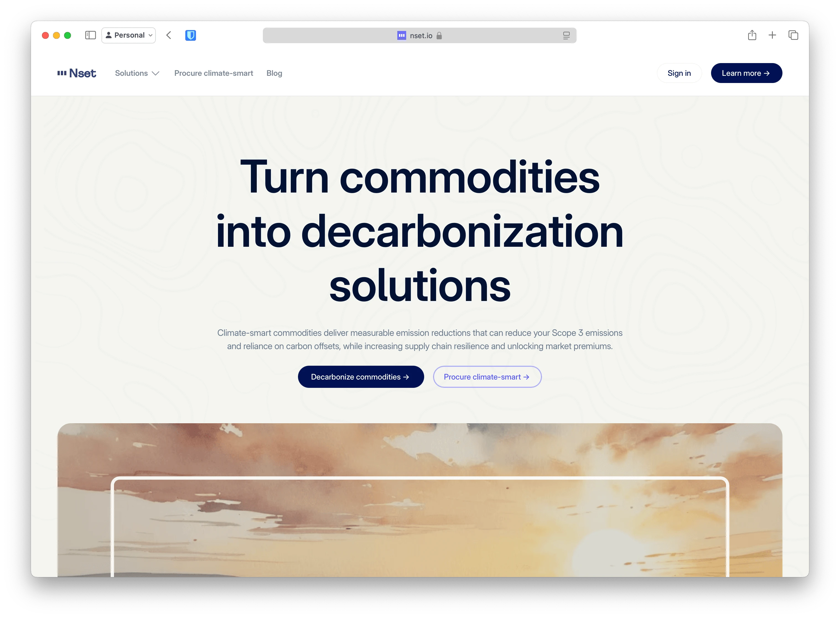Click the Blog menu item
Image resolution: width=840 pixels, height=618 pixels.
(274, 72)
